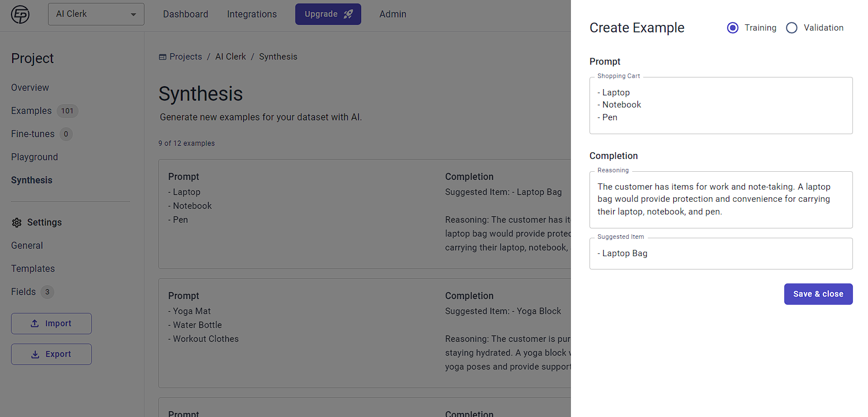Select the Validation radio button
This screenshot has height=417, width=868.
(x=792, y=28)
